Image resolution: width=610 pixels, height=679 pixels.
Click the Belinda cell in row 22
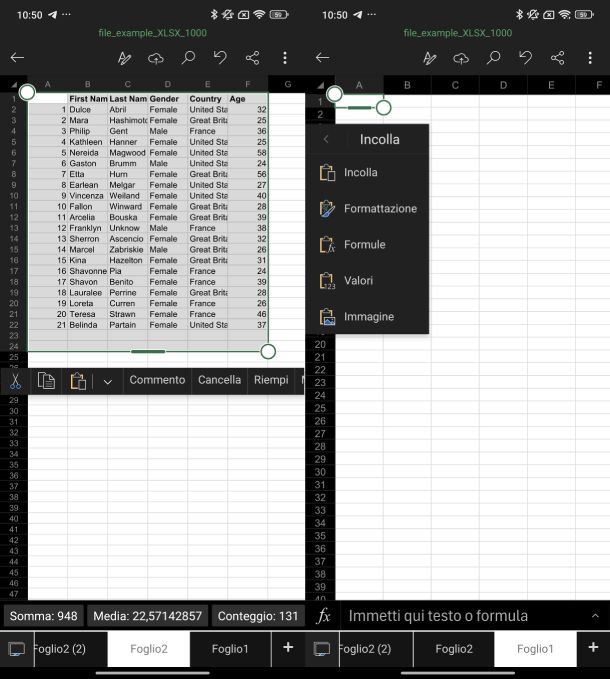[87, 325]
